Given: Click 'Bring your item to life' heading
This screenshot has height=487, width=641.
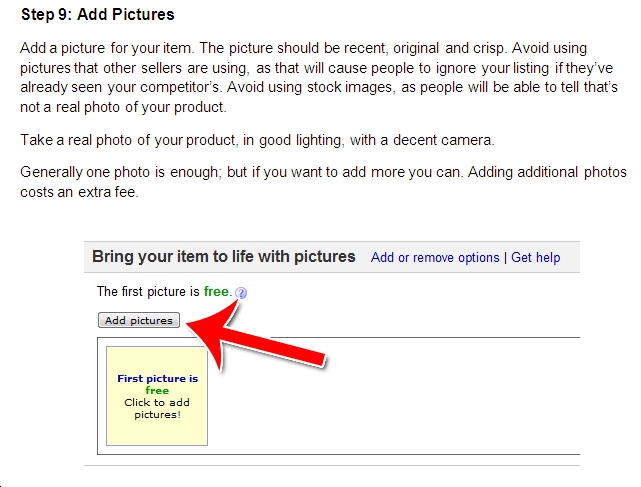Looking at the screenshot, I should click(224, 257).
